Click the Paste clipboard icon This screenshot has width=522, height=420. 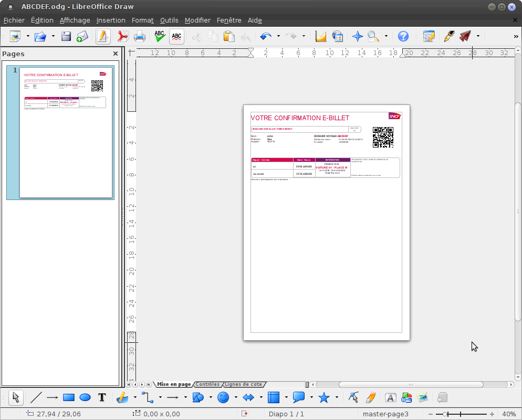click(x=229, y=36)
